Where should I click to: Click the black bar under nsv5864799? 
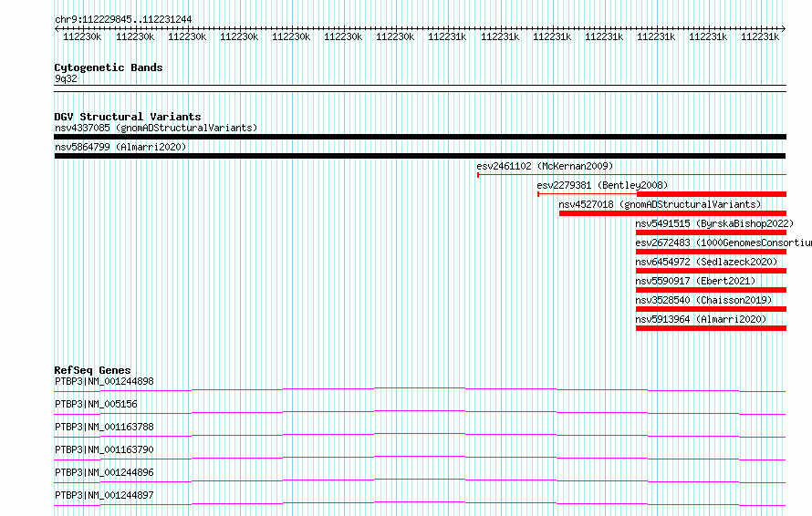(x=420, y=156)
